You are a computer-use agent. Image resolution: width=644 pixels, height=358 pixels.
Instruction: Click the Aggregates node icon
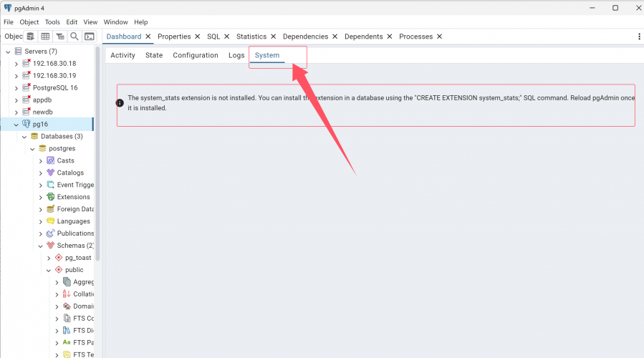click(67, 281)
